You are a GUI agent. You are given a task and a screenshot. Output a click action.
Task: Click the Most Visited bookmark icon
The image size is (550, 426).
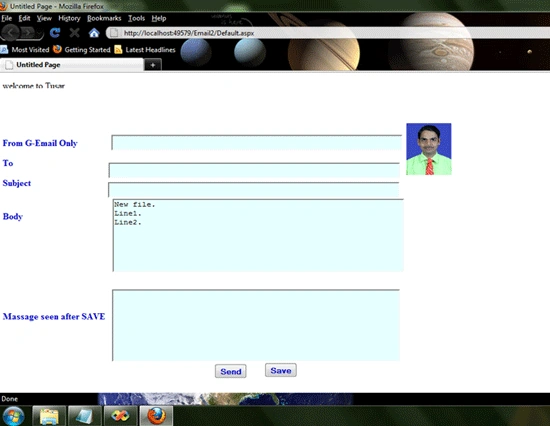[4, 49]
